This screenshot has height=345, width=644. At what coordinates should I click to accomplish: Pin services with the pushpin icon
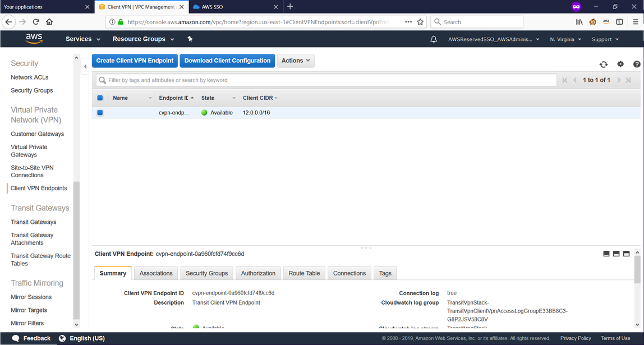[x=190, y=39]
